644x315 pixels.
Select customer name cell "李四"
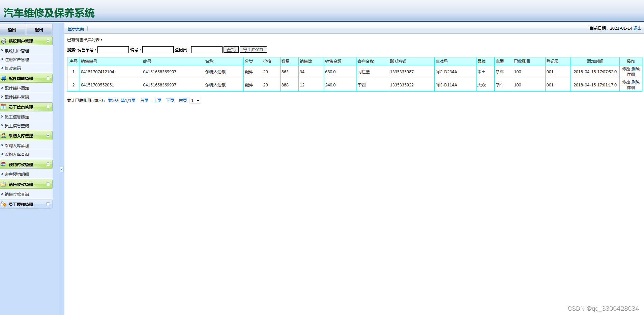(372, 85)
